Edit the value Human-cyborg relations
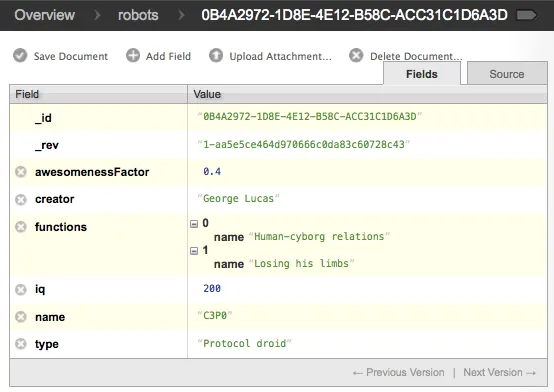 [319, 236]
